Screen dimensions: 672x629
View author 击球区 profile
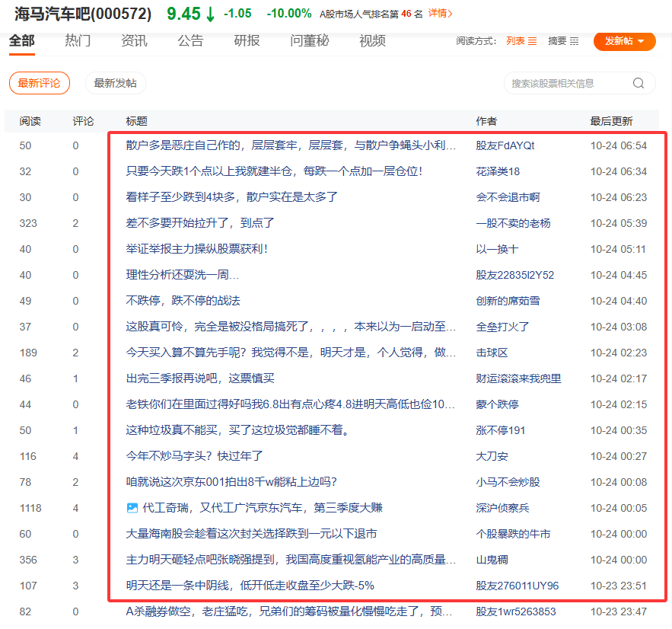coord(492,353)
